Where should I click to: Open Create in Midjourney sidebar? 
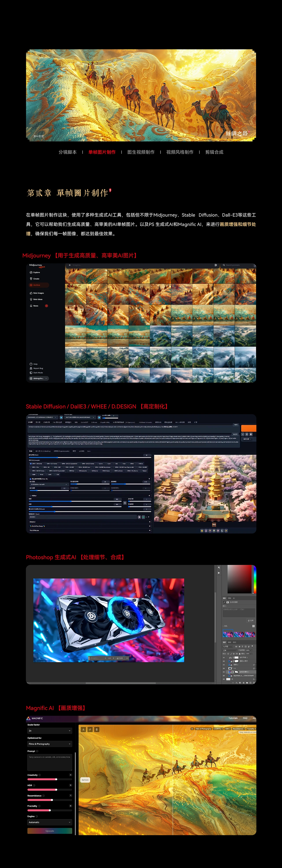click(34, 279)
